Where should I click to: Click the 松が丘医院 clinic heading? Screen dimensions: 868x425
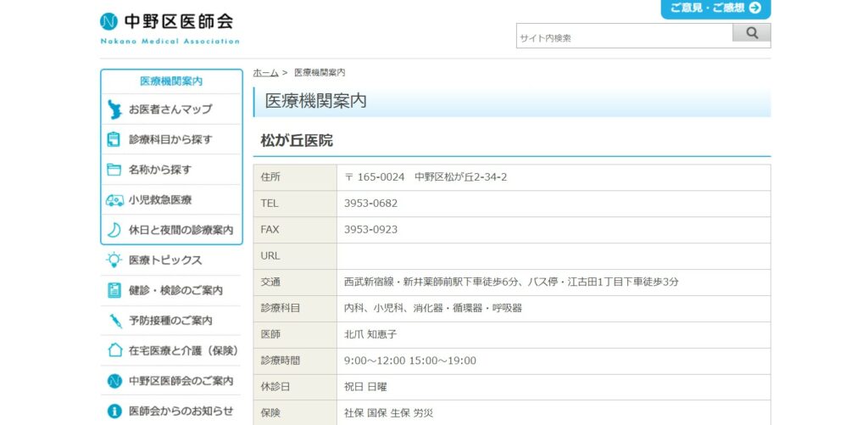297,141
